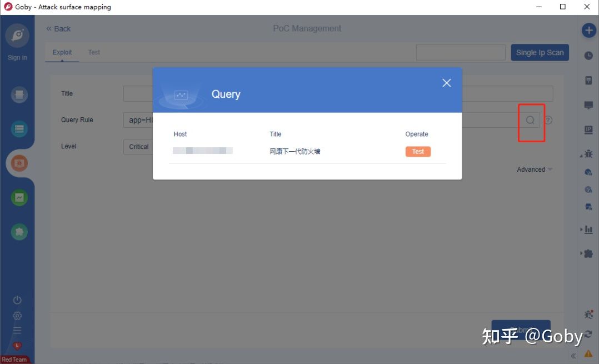Click the magnifier search icon beside Query Rule
Screen dimensions: 599x364
click(x=530, y=121)
